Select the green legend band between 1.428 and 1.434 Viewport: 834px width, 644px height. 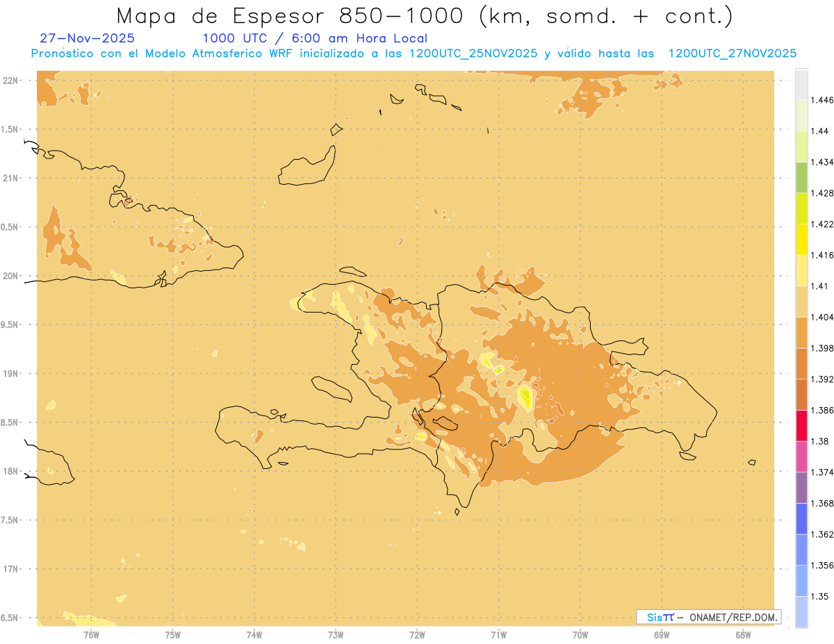coord(801,177)
